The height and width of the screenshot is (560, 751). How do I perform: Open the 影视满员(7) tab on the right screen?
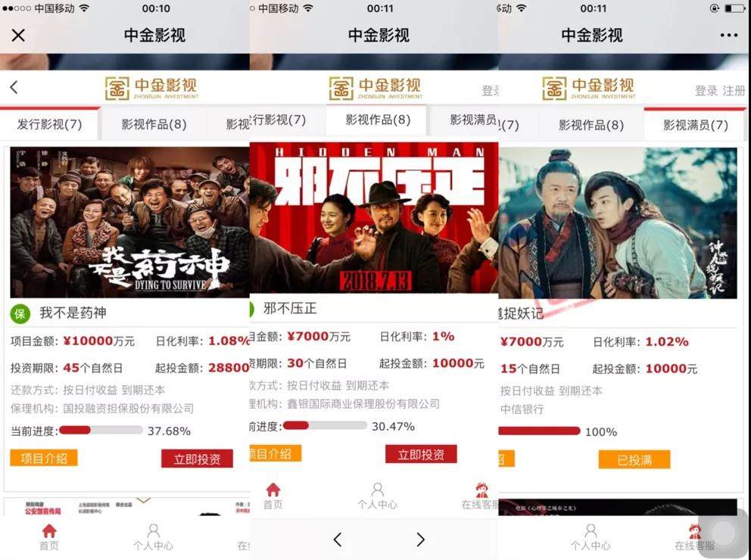pyautogui.click(x=696, y=126)
